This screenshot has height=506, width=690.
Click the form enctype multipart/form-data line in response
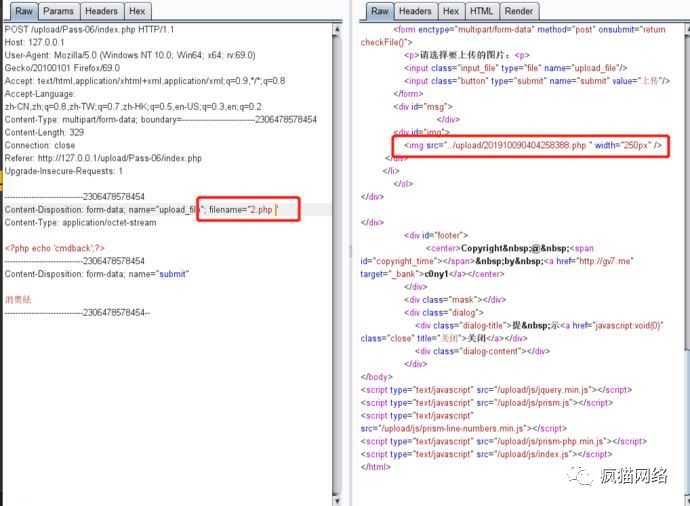click(x=529, y=29)
